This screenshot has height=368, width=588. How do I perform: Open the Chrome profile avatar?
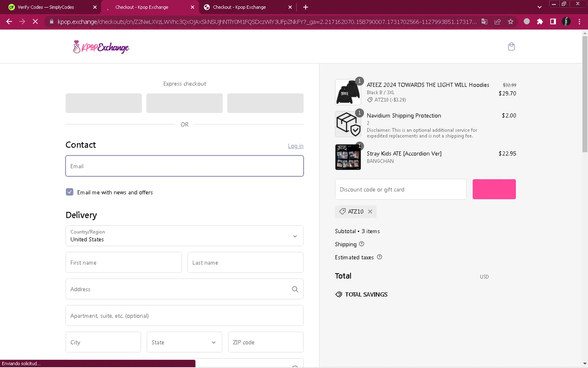tap(566, 22)
